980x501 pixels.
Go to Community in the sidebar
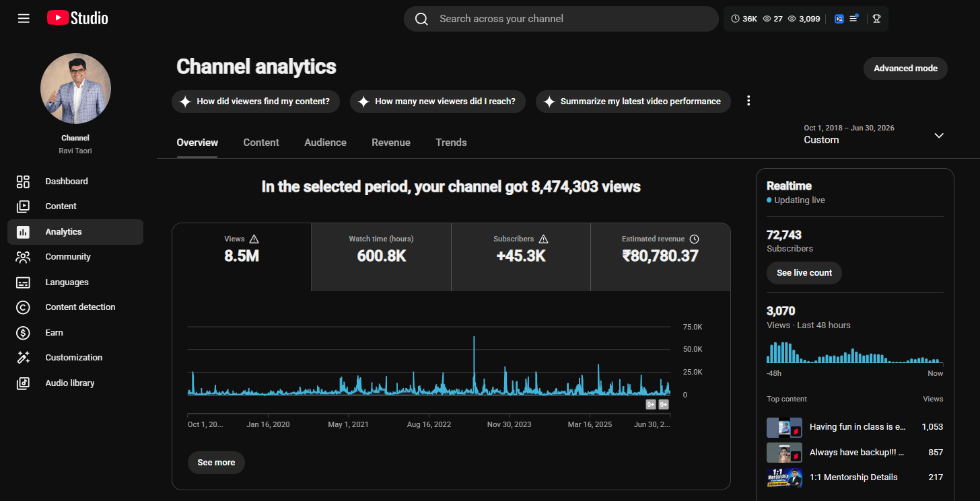pyautogui.click(x=75, y=257)
